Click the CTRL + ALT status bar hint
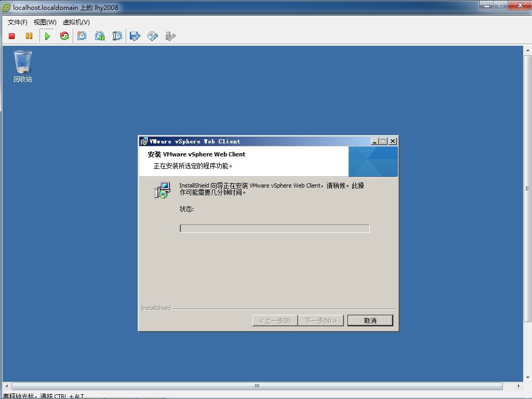This screenshot has width=532, height=399. (x=69, y=396)
